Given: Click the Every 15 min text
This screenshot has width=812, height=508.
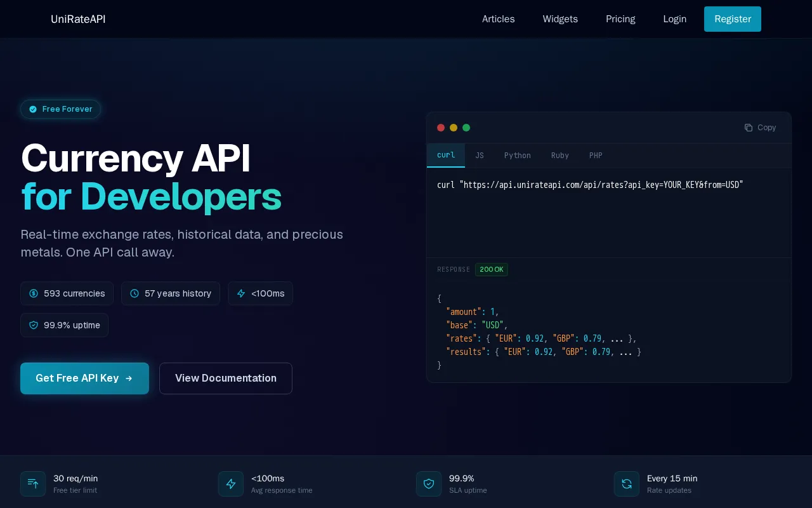Looking at the screenshot, I should tap(672, 479).
